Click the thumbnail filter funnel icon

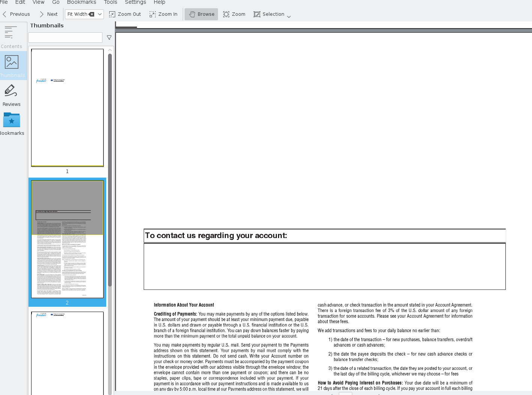tap(109, 38)
